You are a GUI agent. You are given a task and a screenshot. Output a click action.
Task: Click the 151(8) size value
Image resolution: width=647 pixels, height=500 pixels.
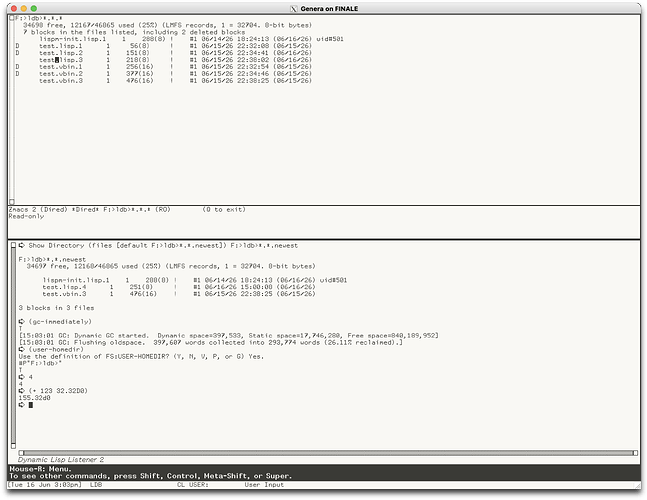(138, 53)
